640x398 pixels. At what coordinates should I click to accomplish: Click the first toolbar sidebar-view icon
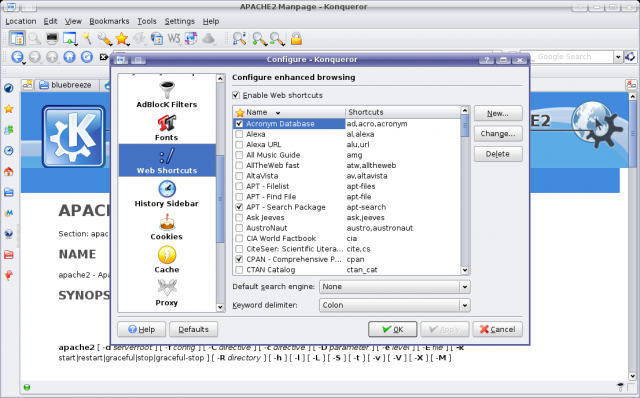coord(17,39)
